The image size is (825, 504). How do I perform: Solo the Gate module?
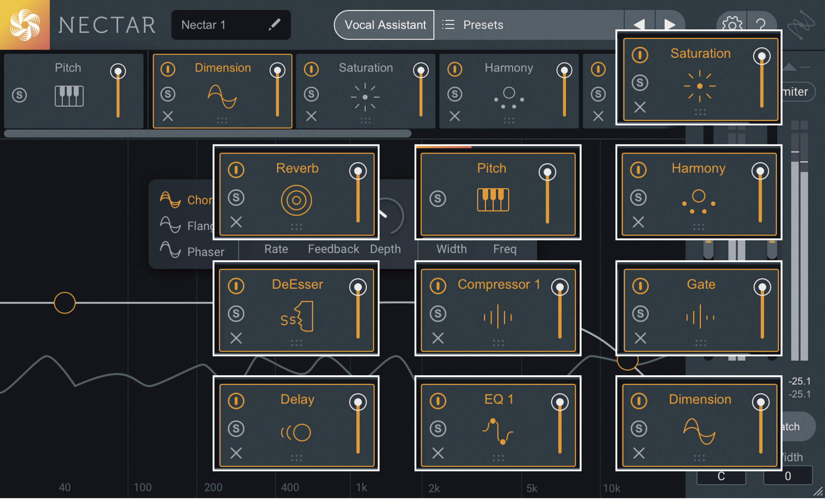pyautogui.click(x=641, y=314)
